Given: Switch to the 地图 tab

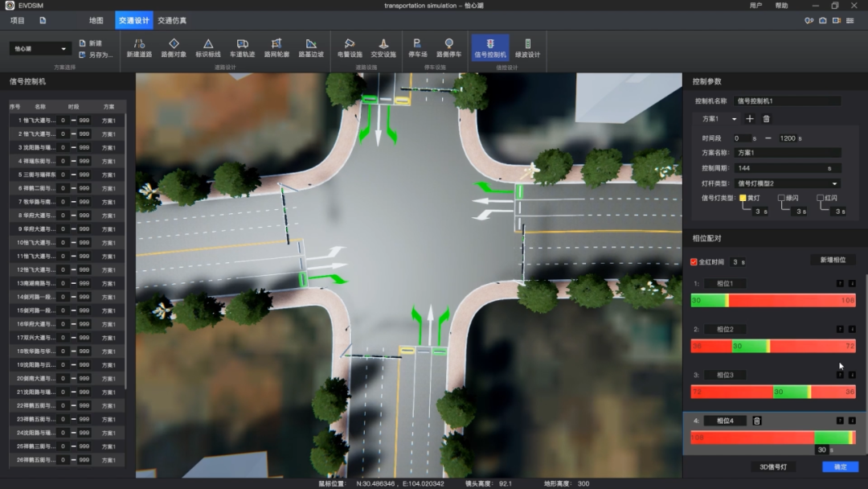Looking at the screenshot, I should point(96,20).
